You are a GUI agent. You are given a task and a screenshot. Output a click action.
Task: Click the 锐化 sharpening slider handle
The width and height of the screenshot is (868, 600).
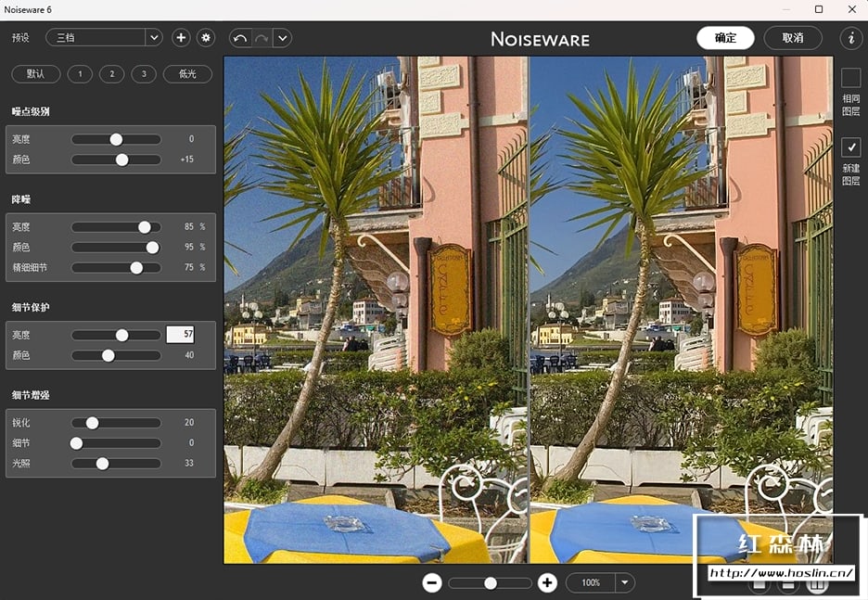[x=93, y=423]
